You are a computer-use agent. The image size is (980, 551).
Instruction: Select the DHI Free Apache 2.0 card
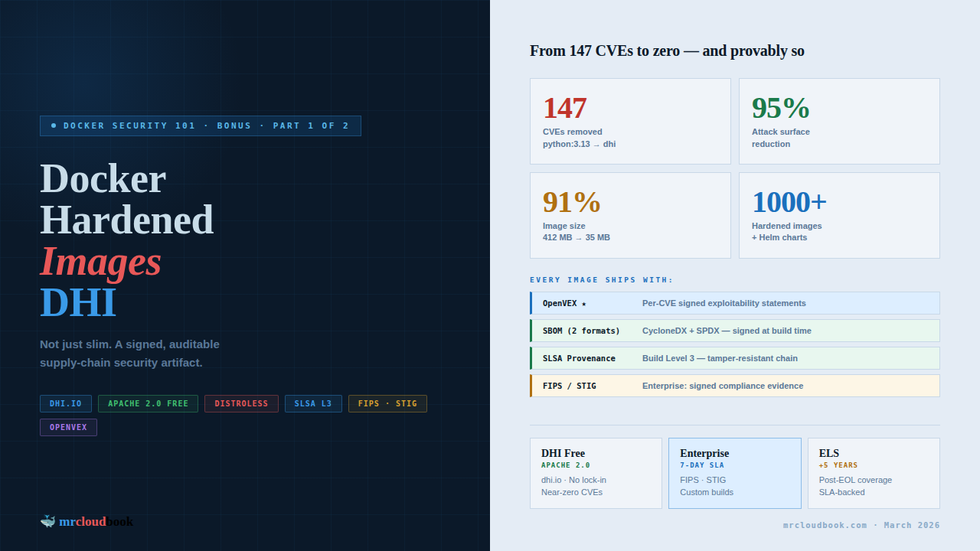(596, 473)
